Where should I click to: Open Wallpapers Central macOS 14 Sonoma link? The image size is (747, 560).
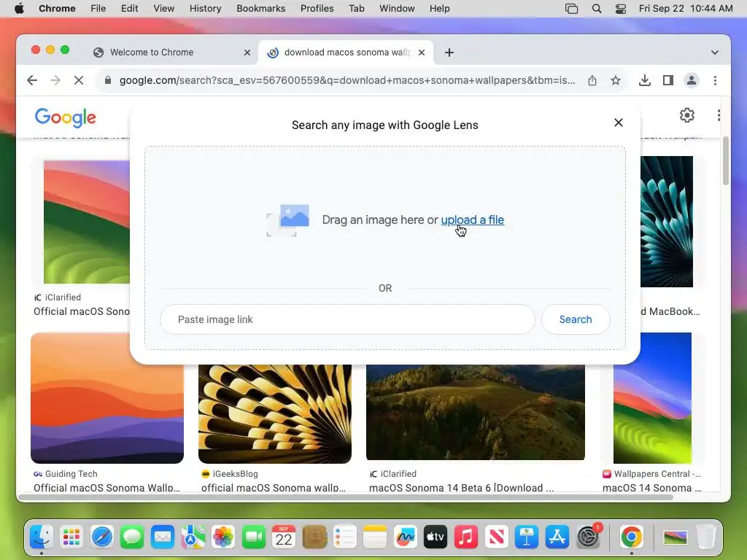(x=651, y=488)
